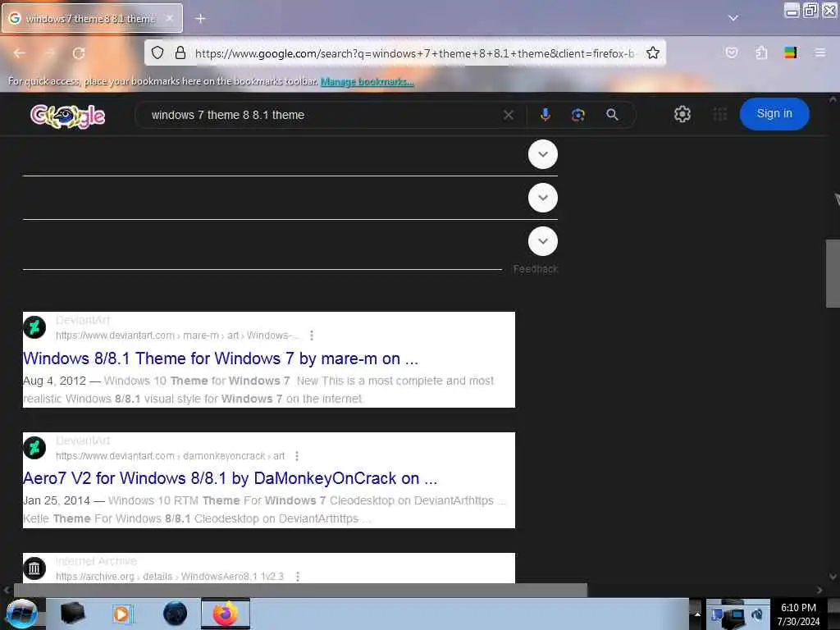The image size is (840, 630).
Task: Reload the Google search page
Action: [x=79, y=53]
